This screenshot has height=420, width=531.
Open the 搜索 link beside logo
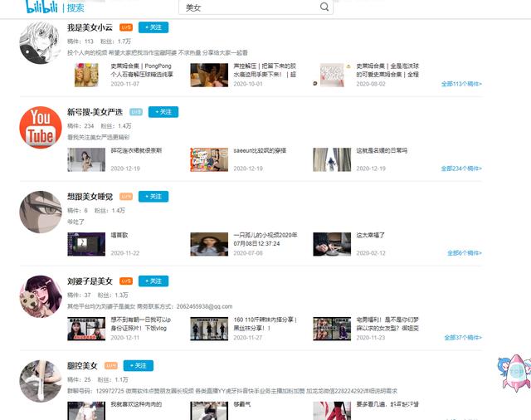pos(76,7)
